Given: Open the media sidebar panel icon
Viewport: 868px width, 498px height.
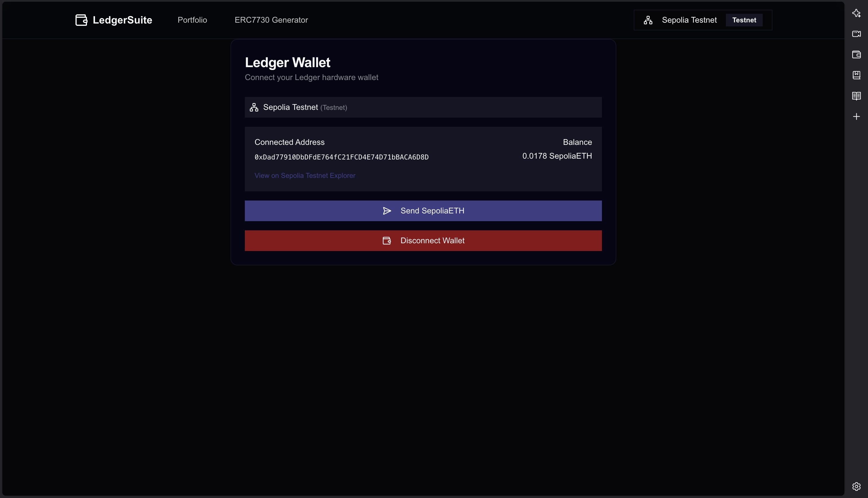Looking at the screenshot, I should pyautogui.click(x=856, y=34).
